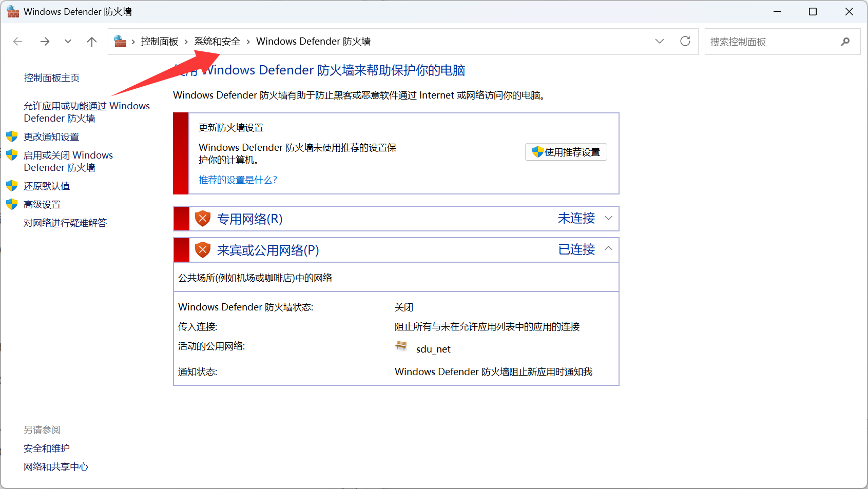This screenshot has width=868, height=489.
Task: Open recent locations dropdown chevron
Action: [x=68, y=42]
